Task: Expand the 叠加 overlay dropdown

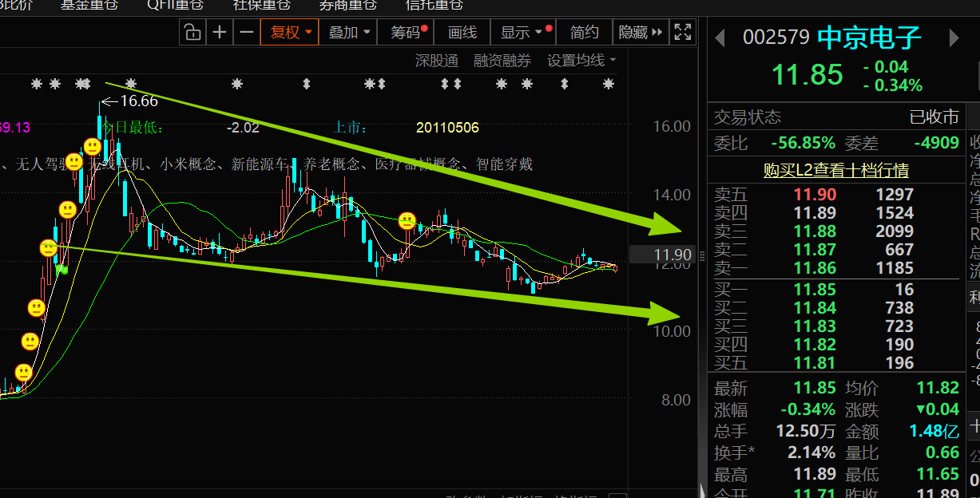Action: click(349, 33)
